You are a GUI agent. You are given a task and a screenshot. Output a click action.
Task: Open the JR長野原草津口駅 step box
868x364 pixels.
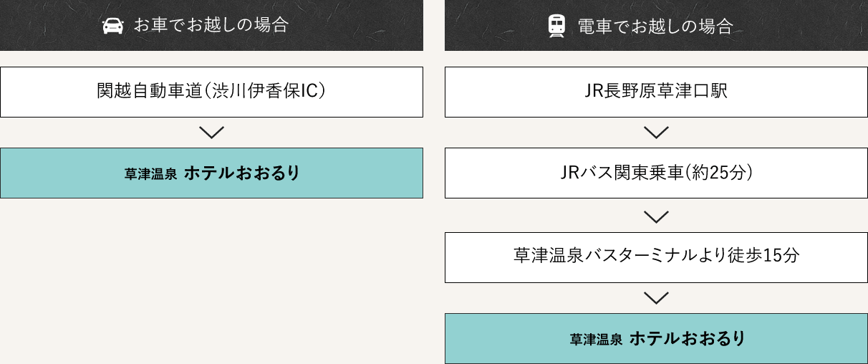pyautogui.click(x=656, y=92)
